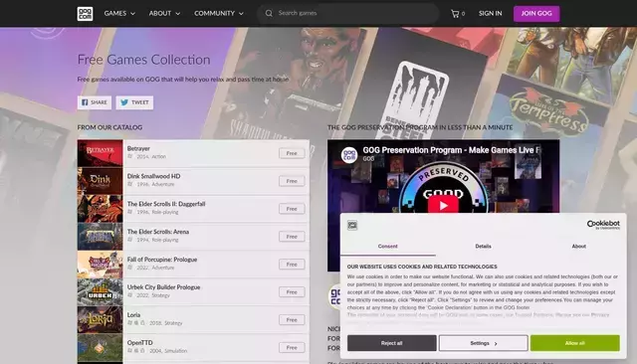Expand the ABOUT menu
The image size is (637, 364).
pos(164,13)
